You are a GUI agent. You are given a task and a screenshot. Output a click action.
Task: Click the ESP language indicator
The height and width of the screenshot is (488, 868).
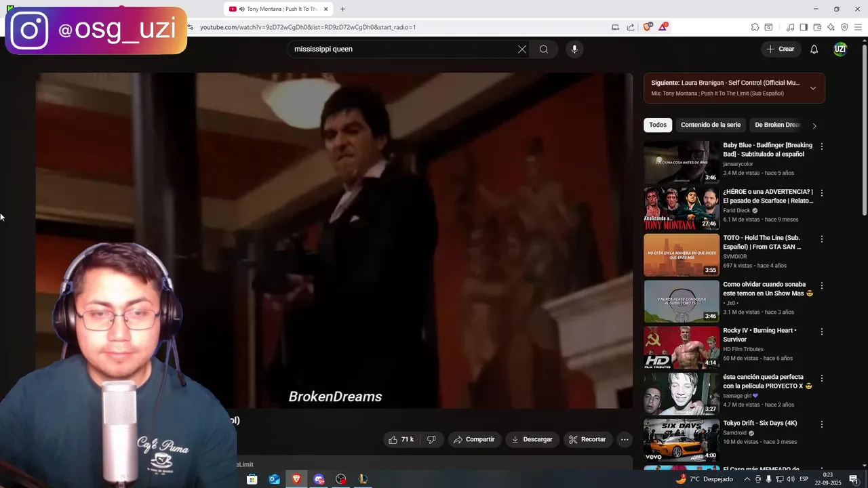point(804,479)
